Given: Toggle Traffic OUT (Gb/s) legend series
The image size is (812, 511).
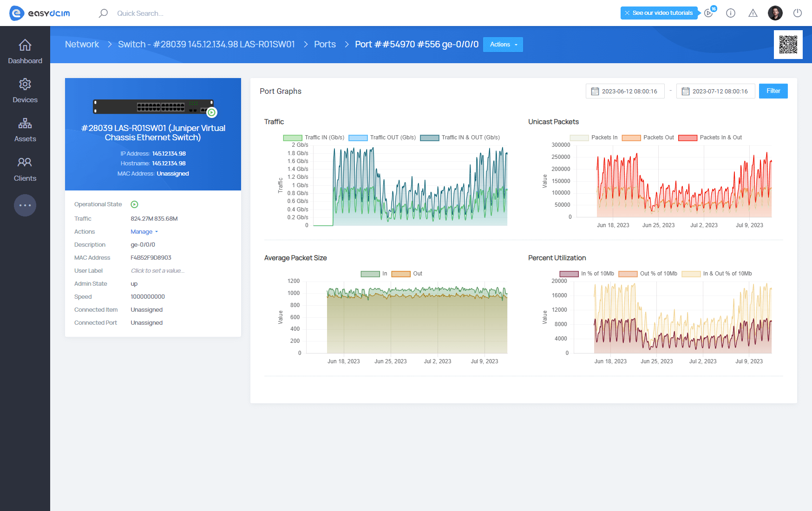Looking at the screenshot, I should (x=382, y=138).
